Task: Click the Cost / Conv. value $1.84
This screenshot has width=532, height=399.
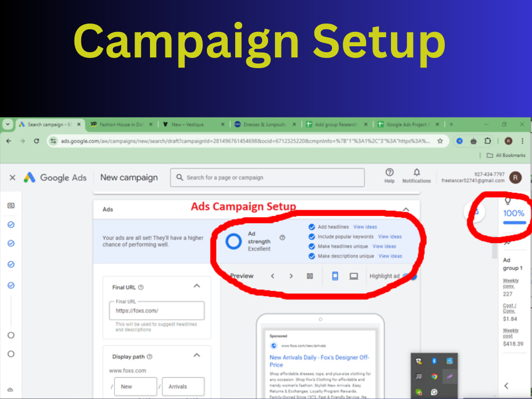Action: pos(510,319)
